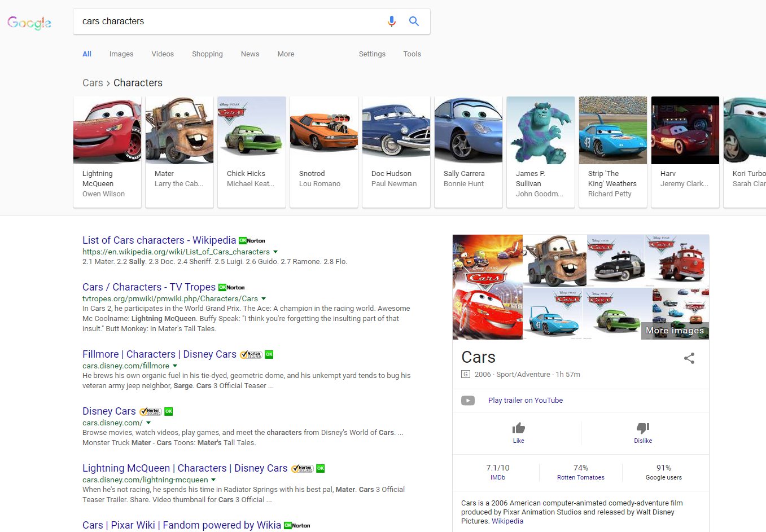Click Norton Secured badge beside Lightning McQueen result
The height and width of the screenshot is (532, 766).
[302, 468]
